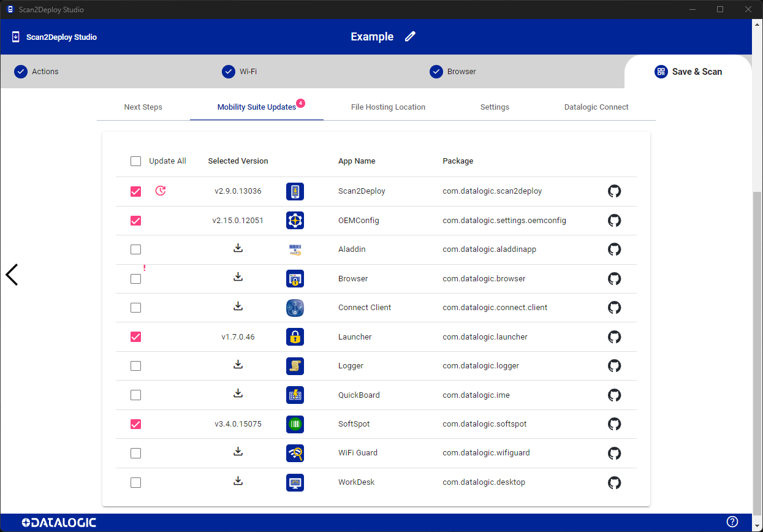Click the red exclamation warning on Browser row
Image resolution: width=763 pixels, height=532 pixels.
click(x=145, y=268)
